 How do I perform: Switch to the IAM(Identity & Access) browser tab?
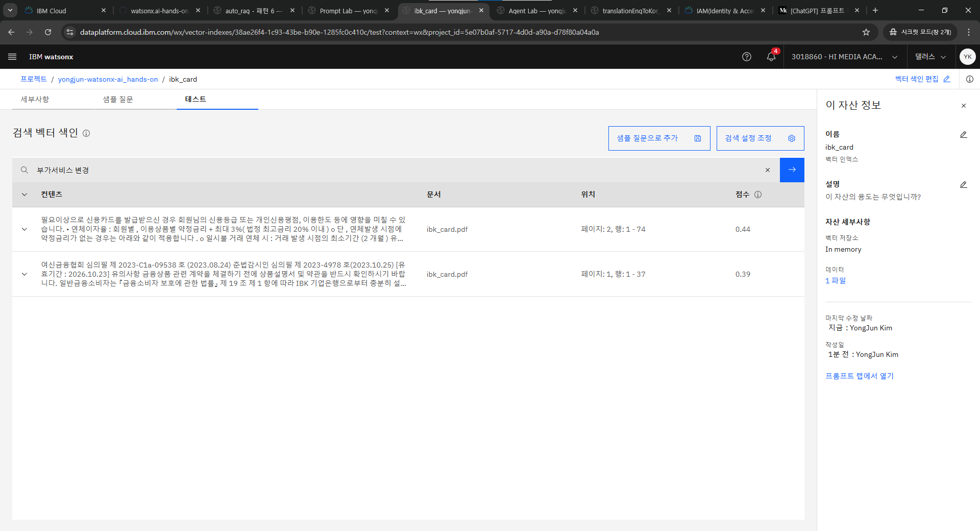coord(725,10)
